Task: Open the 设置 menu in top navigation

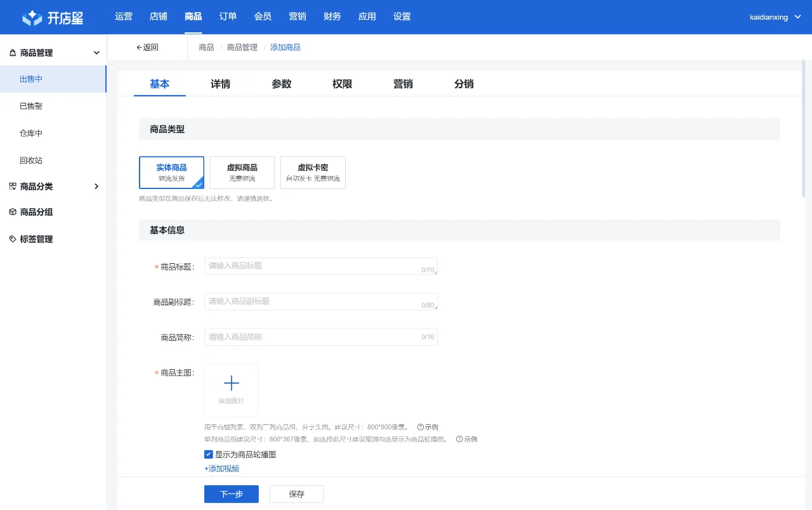Action: click(x=402, y=16)
